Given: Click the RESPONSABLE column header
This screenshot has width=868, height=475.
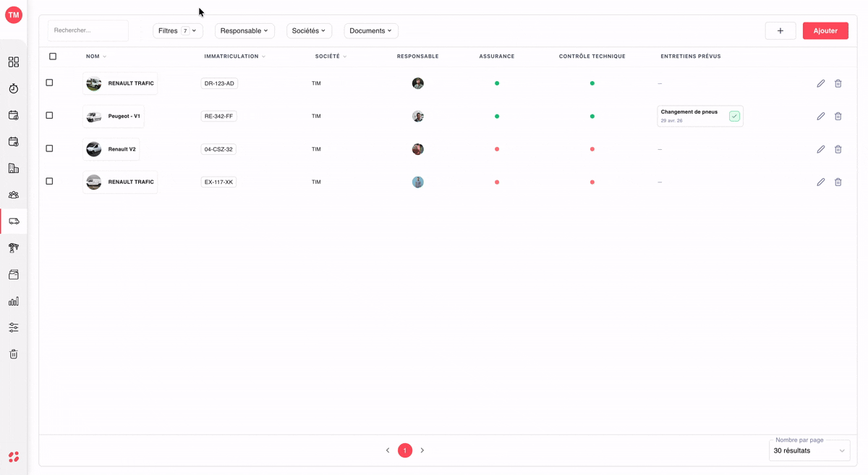Looking at the screenshot, I should (418, 56).
